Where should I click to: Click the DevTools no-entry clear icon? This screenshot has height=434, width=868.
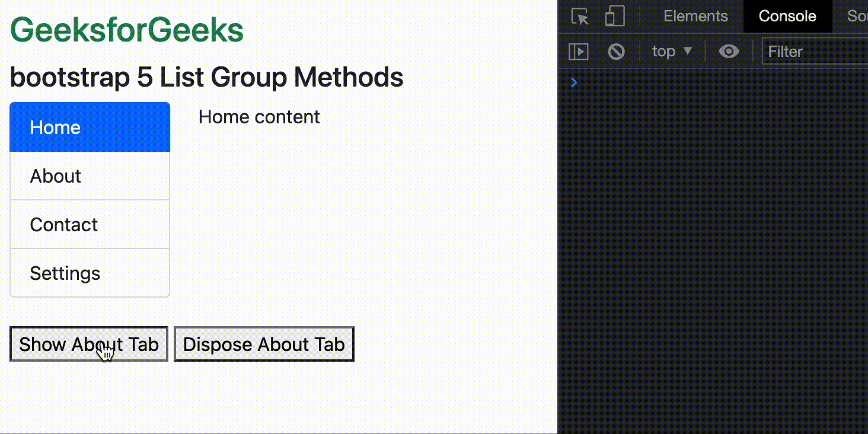617,52
